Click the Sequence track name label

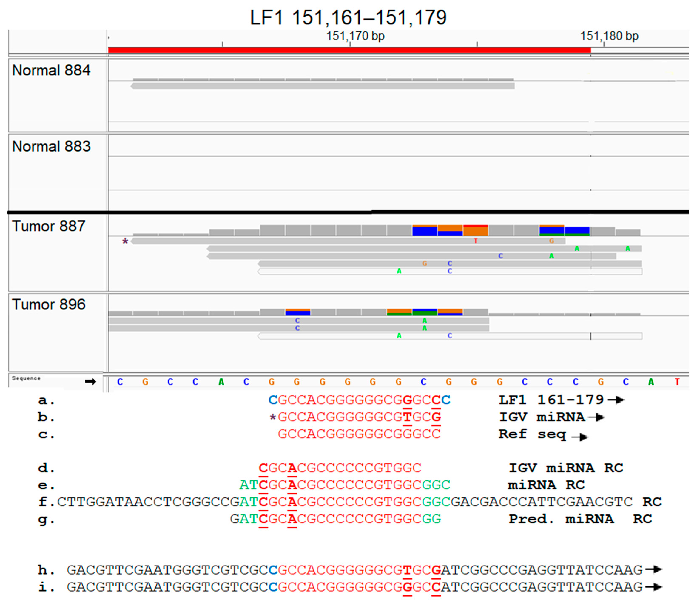tap(26, 378)
